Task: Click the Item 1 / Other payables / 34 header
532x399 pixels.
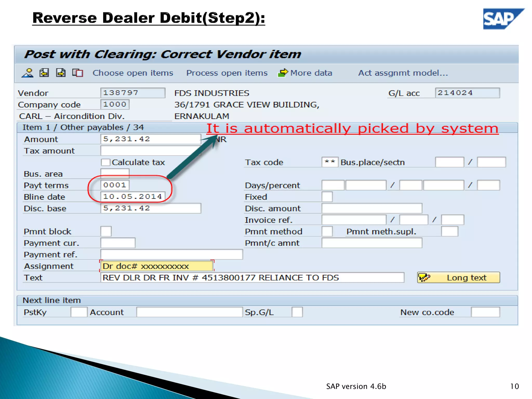Action: click(x=83, y=127)
